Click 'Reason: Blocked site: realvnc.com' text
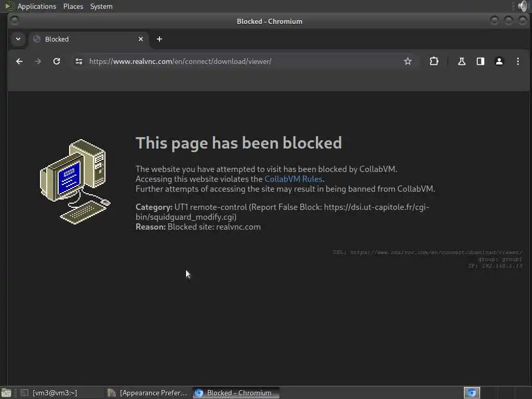This screenshot has width=532, height=399. coord(198,227)
